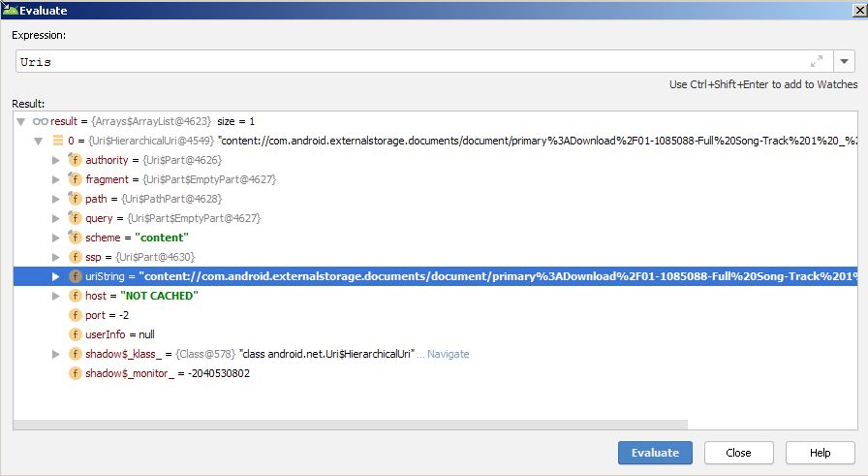Click the field icon next to fragment
The height and width of the screenshot is (476, 868).
[75, 179]
